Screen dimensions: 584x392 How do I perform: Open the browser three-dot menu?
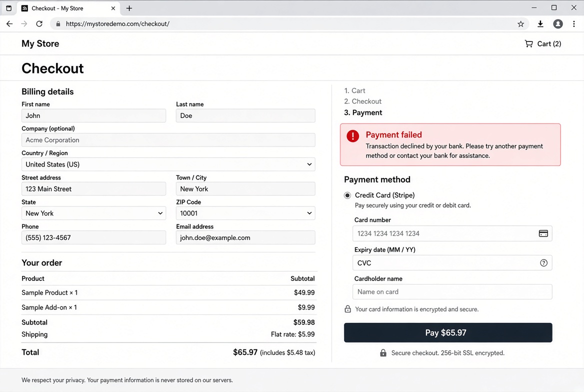pyautogui.click(x=574, y=24)
